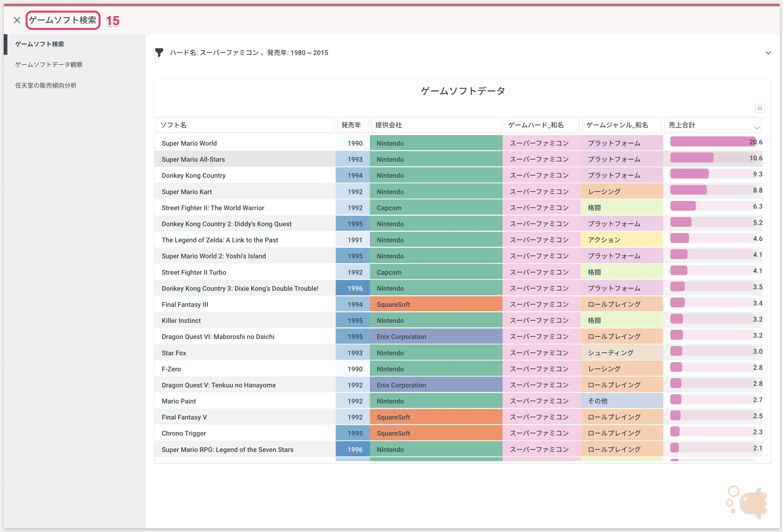Click the Donkey Kong Country 9.3 bar
783x532 pixels.
point(689,174)
